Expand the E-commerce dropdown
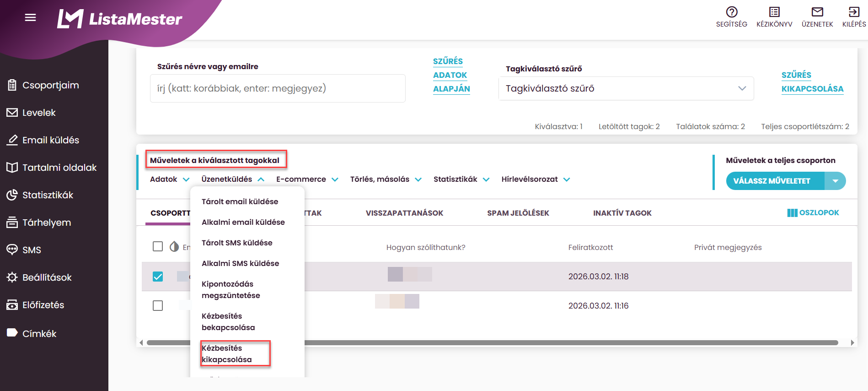 pos(307,179)
